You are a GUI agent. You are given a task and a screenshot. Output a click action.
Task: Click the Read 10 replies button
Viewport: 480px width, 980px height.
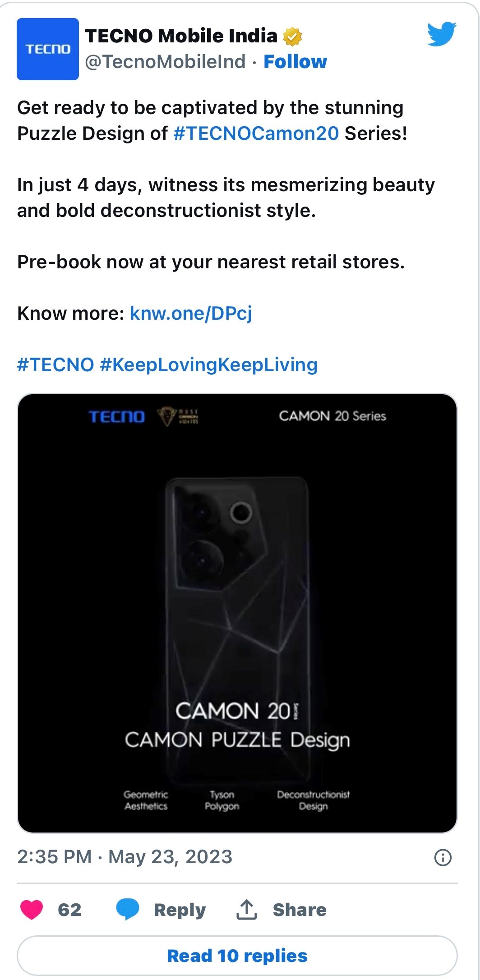237,956
